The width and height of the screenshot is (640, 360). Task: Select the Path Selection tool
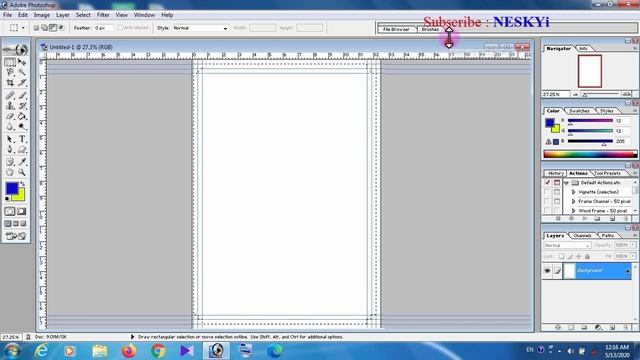coord(10,139)
